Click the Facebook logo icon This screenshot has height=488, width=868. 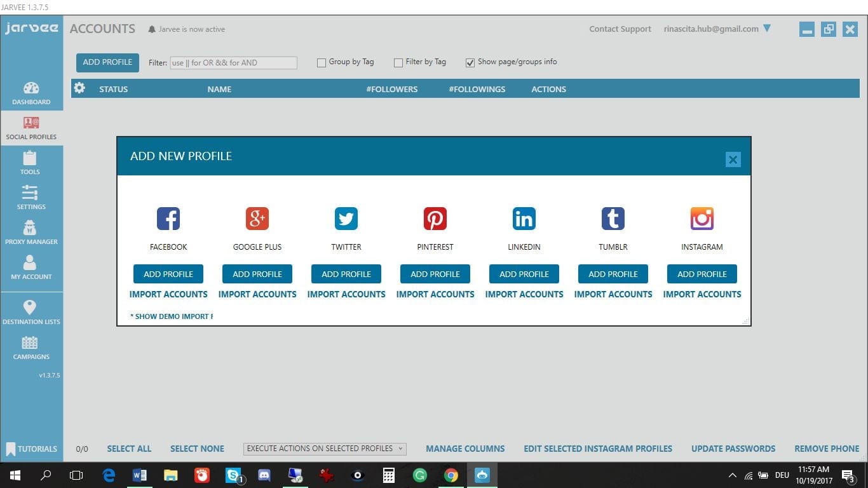click(168, 219)
